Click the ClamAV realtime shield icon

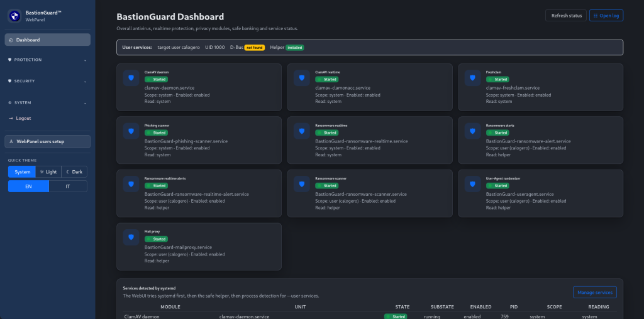pos(302,78)
